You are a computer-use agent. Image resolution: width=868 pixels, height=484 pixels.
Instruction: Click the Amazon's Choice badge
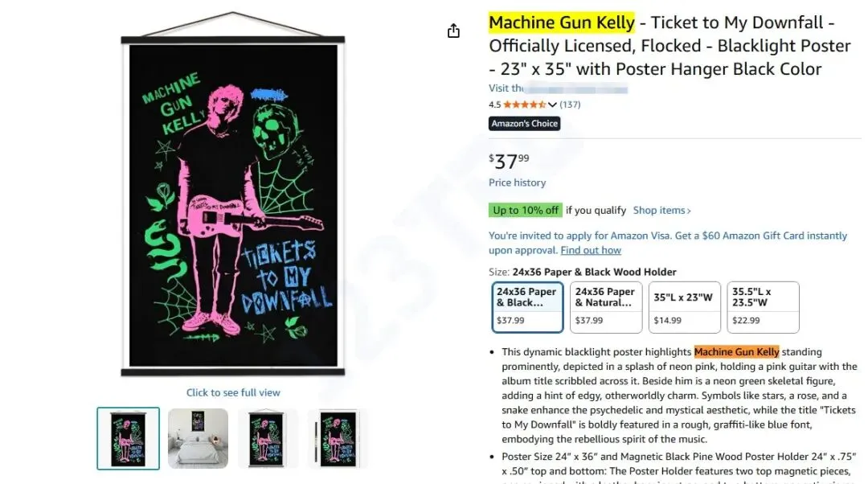tap(524, 124)
